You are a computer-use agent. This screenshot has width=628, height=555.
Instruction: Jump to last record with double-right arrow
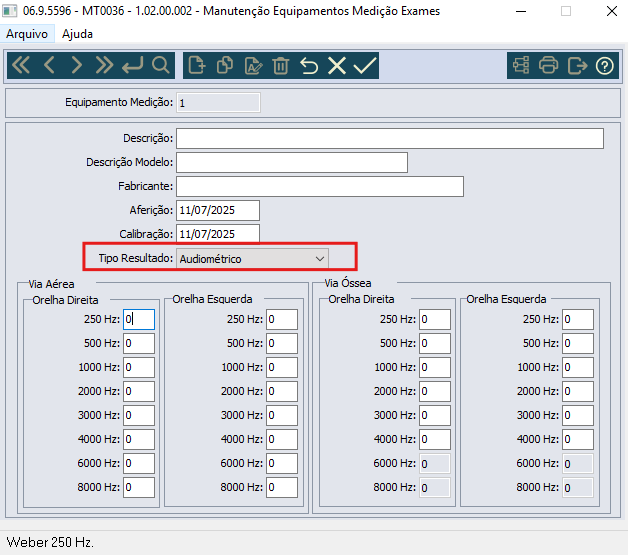point(104,65)
